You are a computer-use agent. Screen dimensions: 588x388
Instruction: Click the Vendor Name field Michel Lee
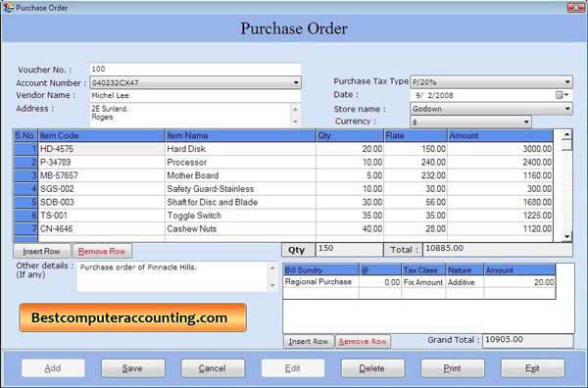tap(195, 96)
